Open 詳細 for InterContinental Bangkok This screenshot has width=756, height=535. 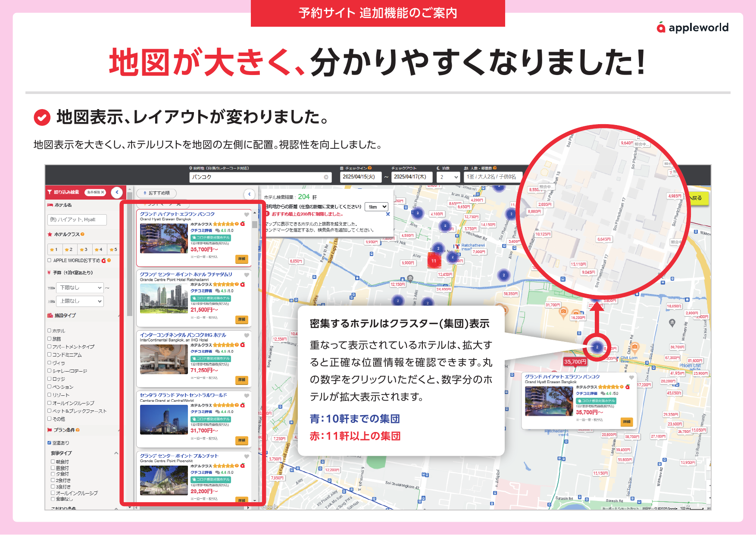pyautogui.click(x=242, y=380)
